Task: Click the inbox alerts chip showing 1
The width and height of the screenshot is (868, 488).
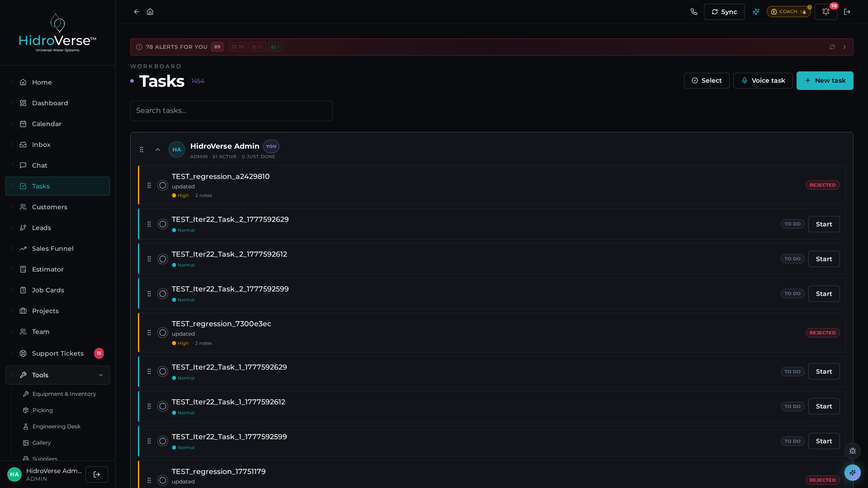Action: (x=275, y=47)
